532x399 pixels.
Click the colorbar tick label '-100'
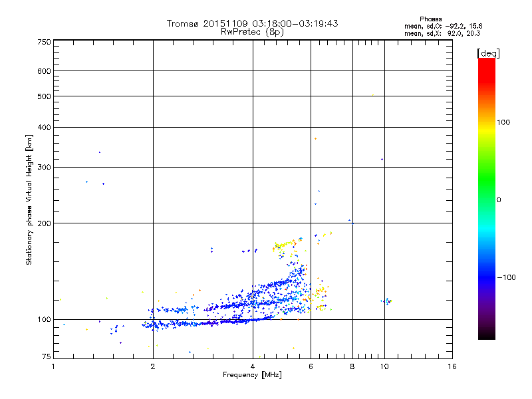point(506,277)
